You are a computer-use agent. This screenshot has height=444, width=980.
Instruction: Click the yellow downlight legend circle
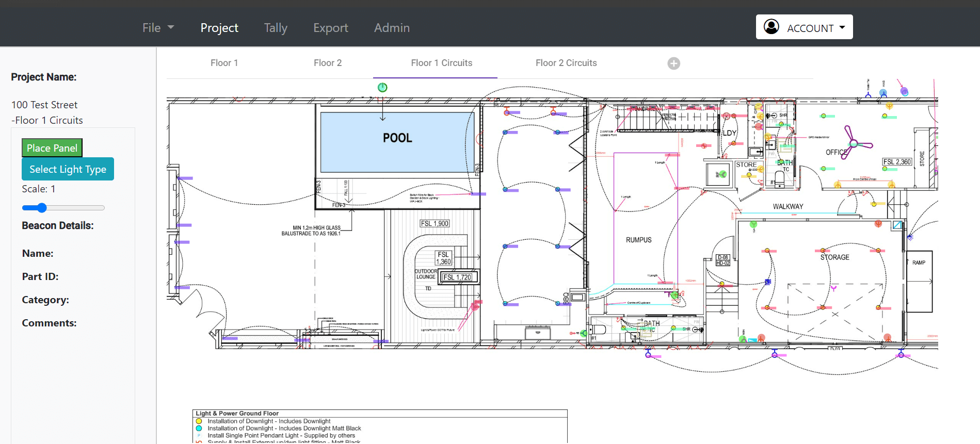[x=199, y=421]
